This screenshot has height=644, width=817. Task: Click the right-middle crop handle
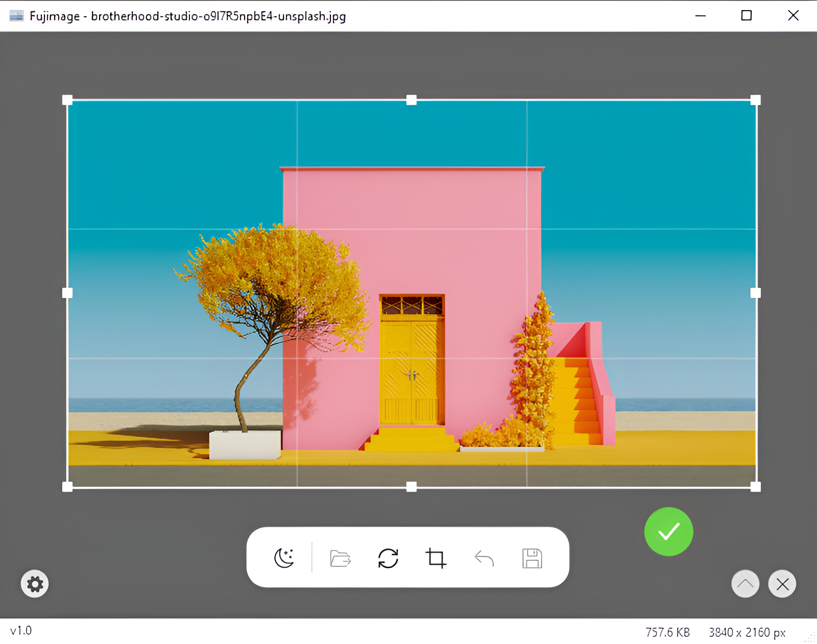pyautogui.click(x=756, y=293)
